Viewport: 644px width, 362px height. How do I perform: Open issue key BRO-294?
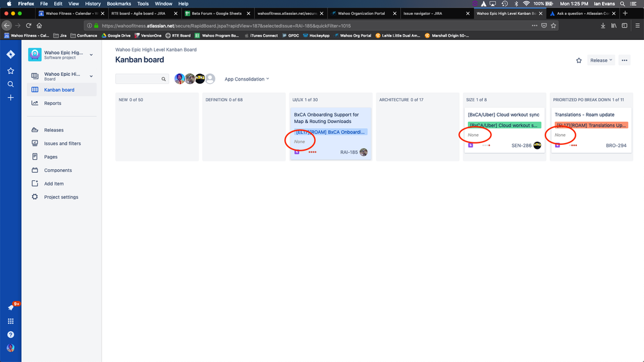pos(616,146)
